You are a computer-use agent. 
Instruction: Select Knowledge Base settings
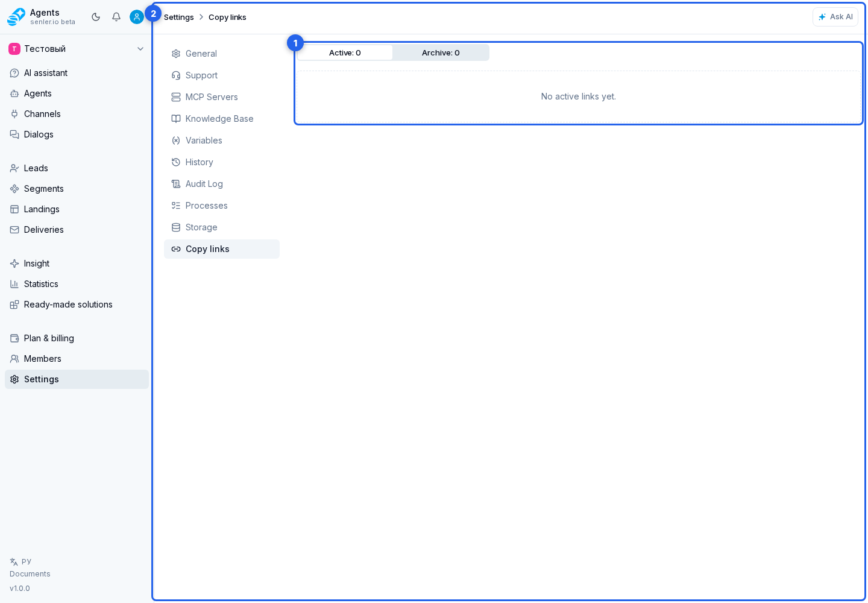[x=222, y=119]
